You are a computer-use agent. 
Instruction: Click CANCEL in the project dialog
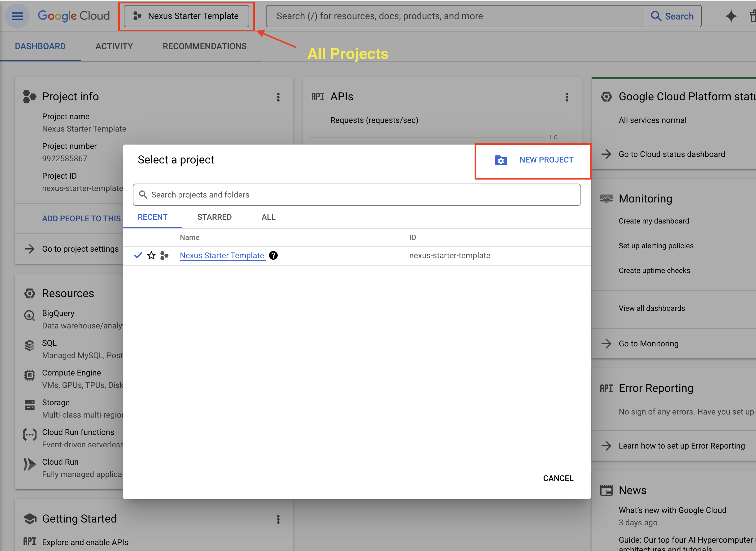(558, 478)
